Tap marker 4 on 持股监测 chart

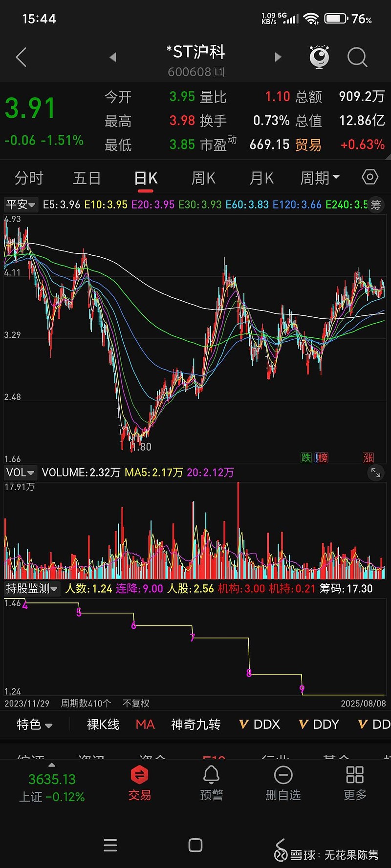(x=25, y=606)
